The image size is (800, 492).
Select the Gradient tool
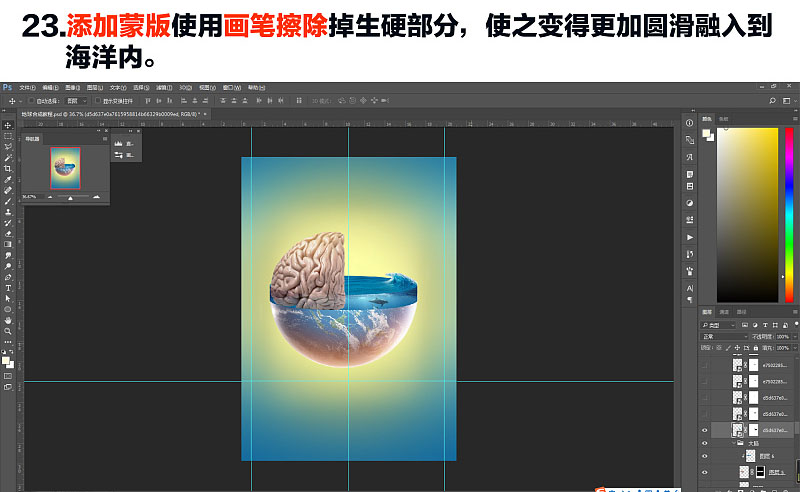tap(8, 244)
